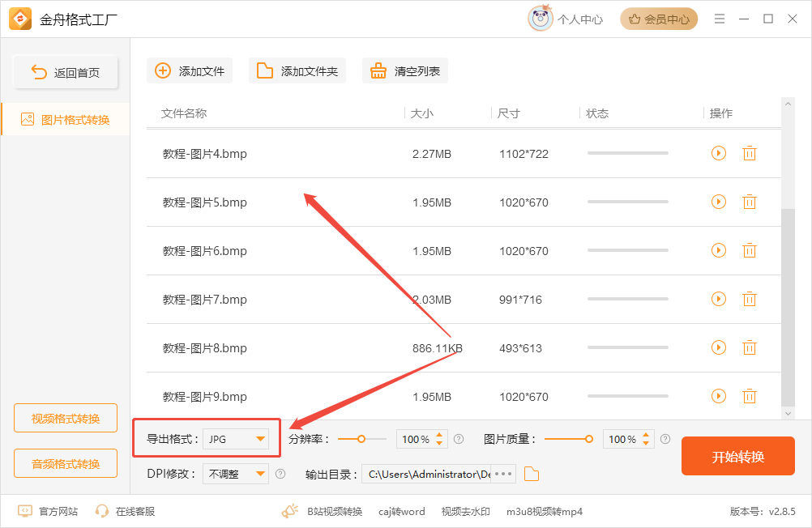Click 添加文件 button
Screen dimensions: 812x528
[190, 71]
